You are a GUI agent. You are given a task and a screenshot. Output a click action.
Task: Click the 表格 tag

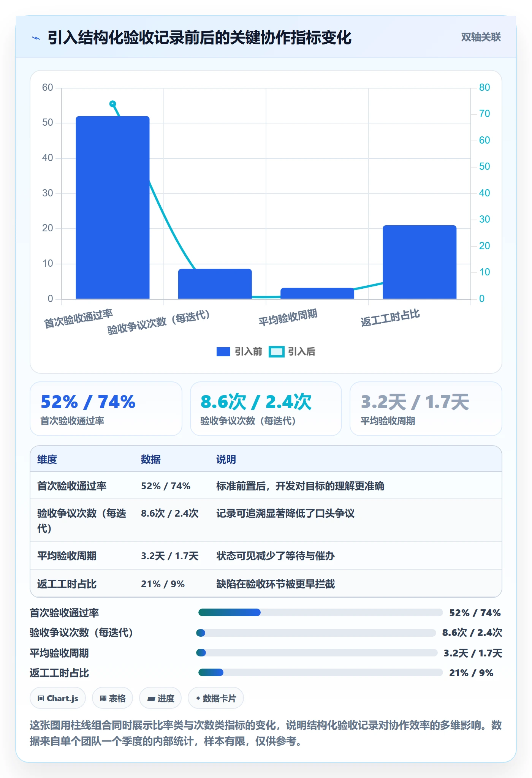(112, 698)
